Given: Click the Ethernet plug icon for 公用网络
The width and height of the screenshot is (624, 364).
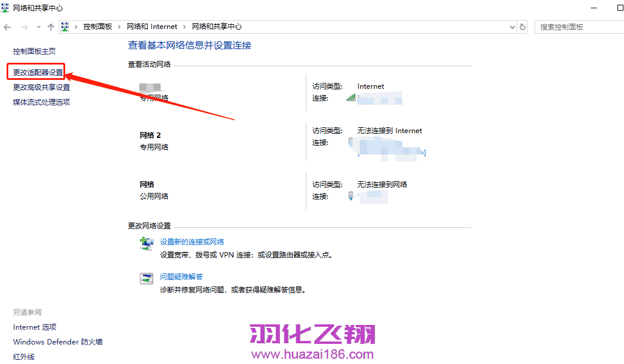Looking at the screenshot, I should 351,195.
